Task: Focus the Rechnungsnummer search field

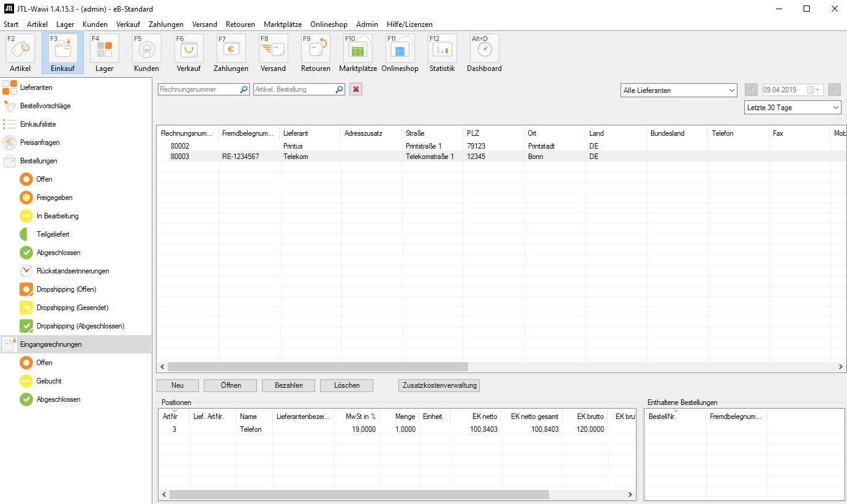Action: tap(198, 89)
